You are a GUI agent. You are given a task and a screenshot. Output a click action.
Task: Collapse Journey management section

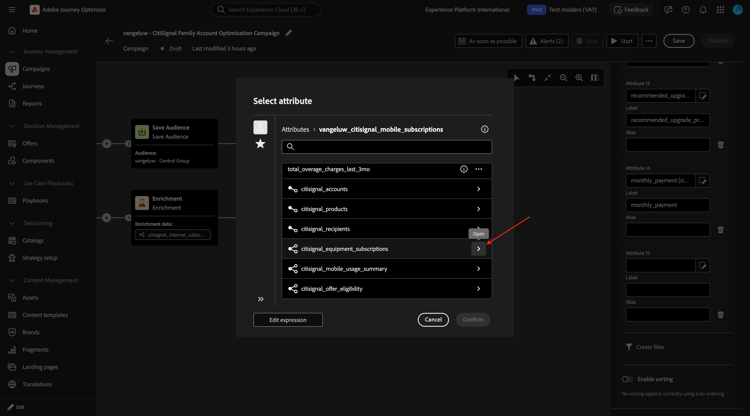coord(12,52)
